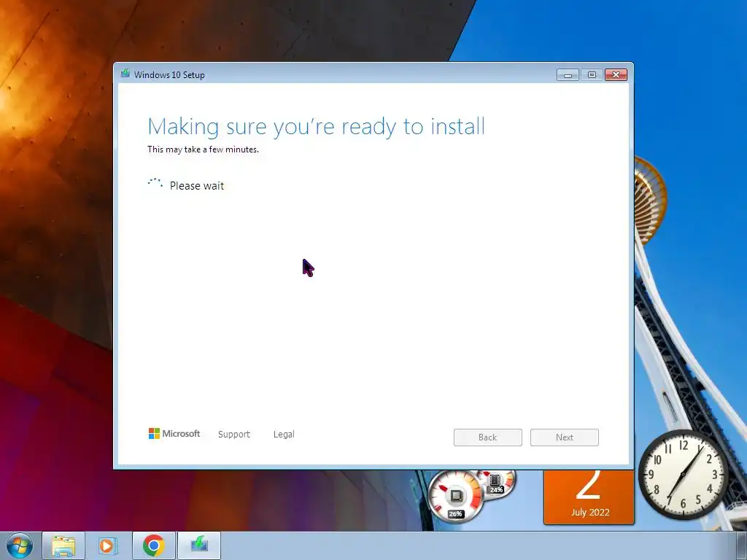The image size is (747, 560).
Task: Click the loading spinner beside Please wait
Action: 155,183
